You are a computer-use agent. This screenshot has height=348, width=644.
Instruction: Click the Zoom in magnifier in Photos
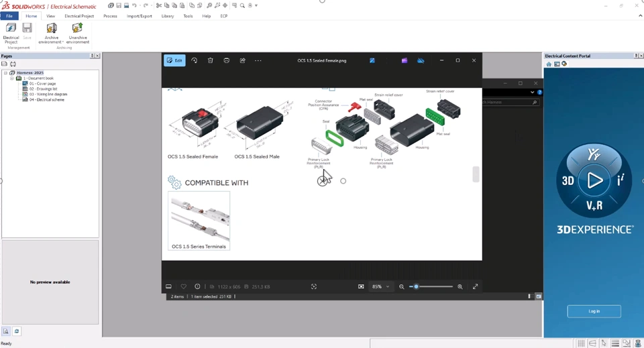coord(460,286)
